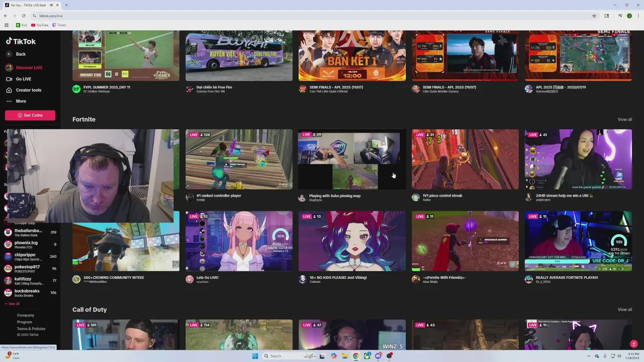
Task: Open a new browser tab
Action: coord(66,5)
